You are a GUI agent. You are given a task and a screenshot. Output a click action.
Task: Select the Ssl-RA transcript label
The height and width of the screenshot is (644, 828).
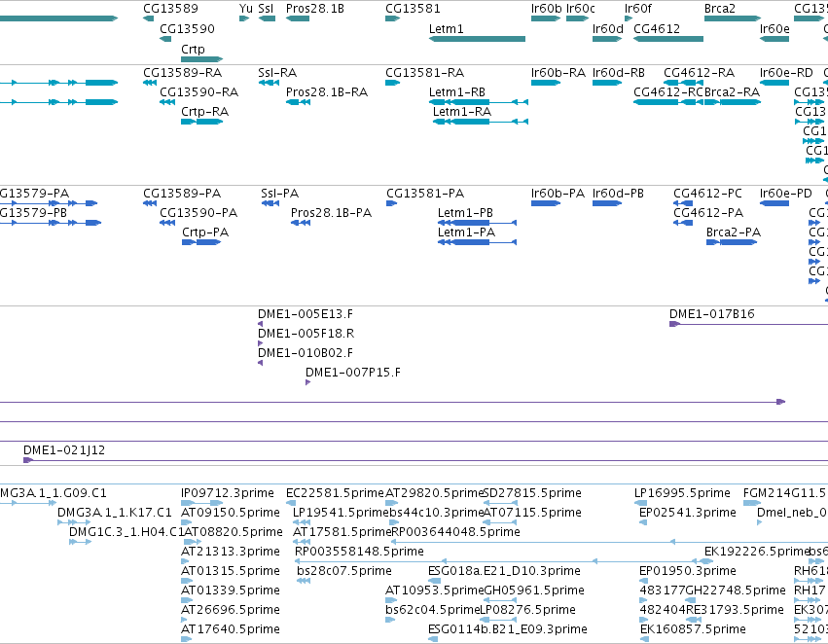[x=277, y=73]
